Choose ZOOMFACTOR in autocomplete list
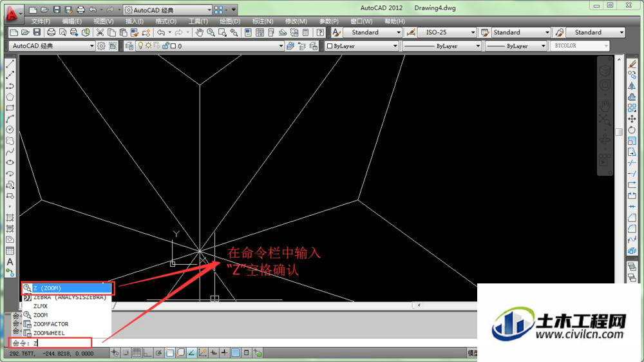The height and width of the screenshot is (362, 644). point(66,324)
